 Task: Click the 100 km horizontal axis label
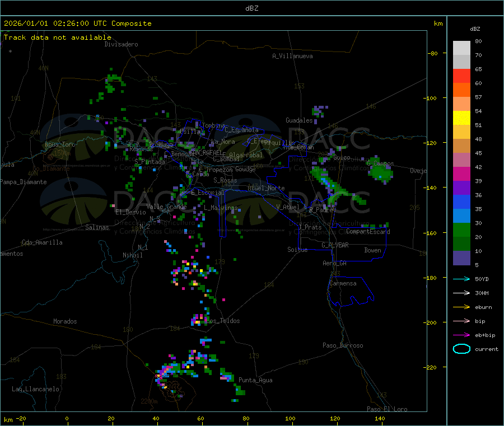point(290,418)
